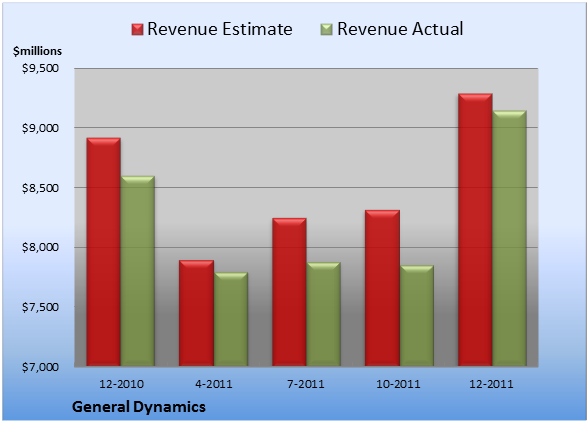This screenshot has width=588, height=422.
Task: Select the 4-2011 category label
Action: point(214,384)
